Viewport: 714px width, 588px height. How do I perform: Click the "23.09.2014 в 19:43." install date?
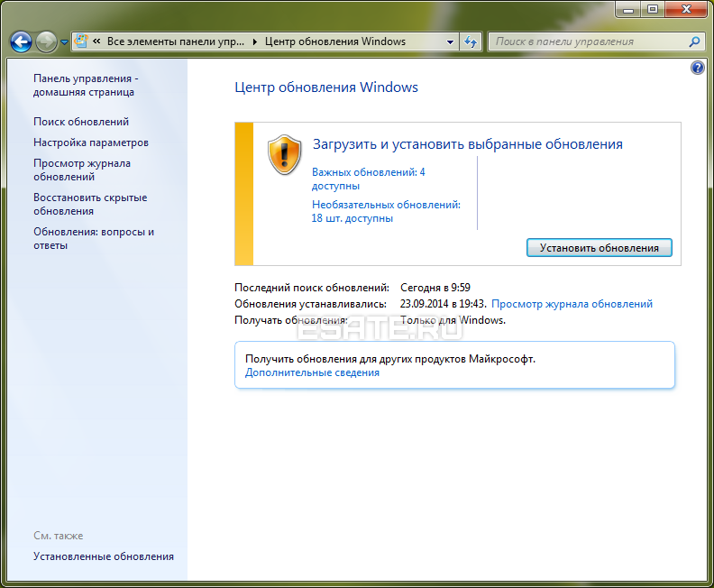tap(443, 304)
